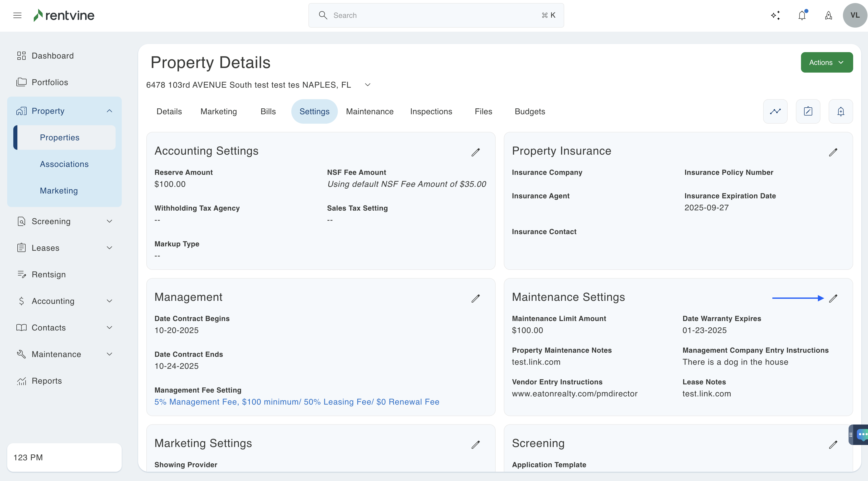This screenshot has height=481, width=868.
Task: Click the rocket icon in header
Action: (829, 15)
